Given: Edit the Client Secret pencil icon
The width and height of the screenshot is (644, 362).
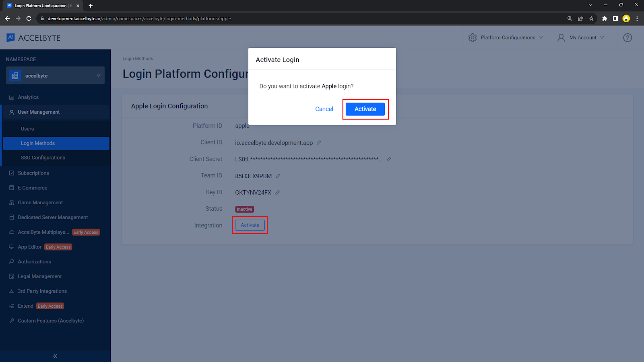Looking at the screenshot, I should pos(389,159).
